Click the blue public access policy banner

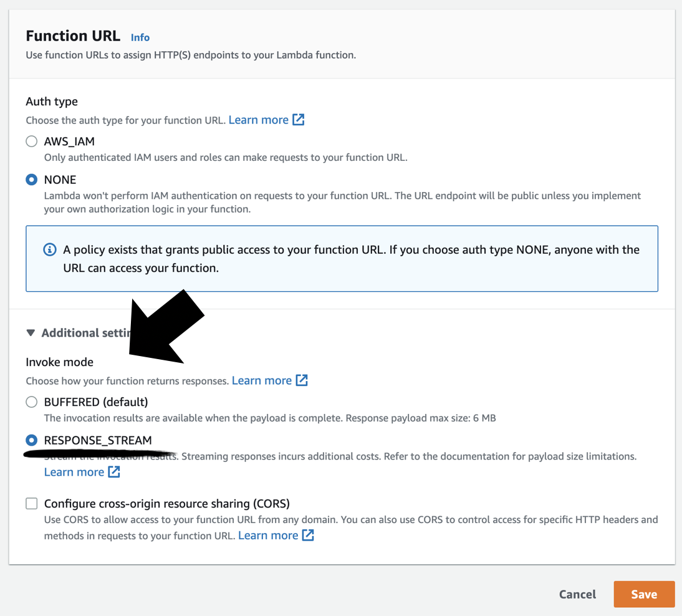tap(342, 258)
